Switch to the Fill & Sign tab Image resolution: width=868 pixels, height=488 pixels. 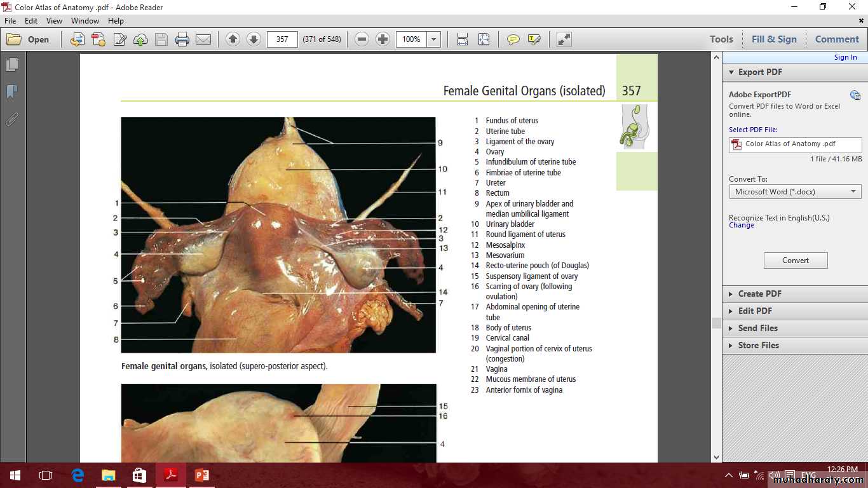pos(773,39)
